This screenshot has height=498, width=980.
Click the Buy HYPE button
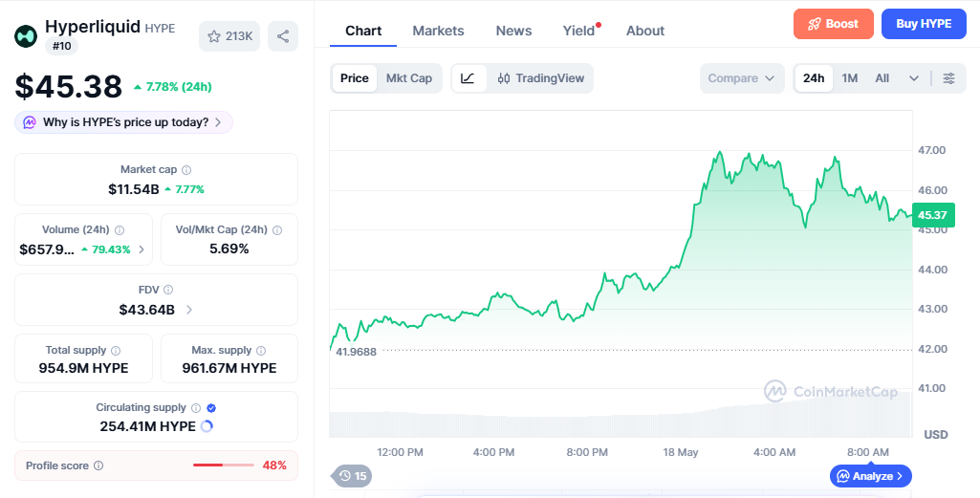pos(924,24)
